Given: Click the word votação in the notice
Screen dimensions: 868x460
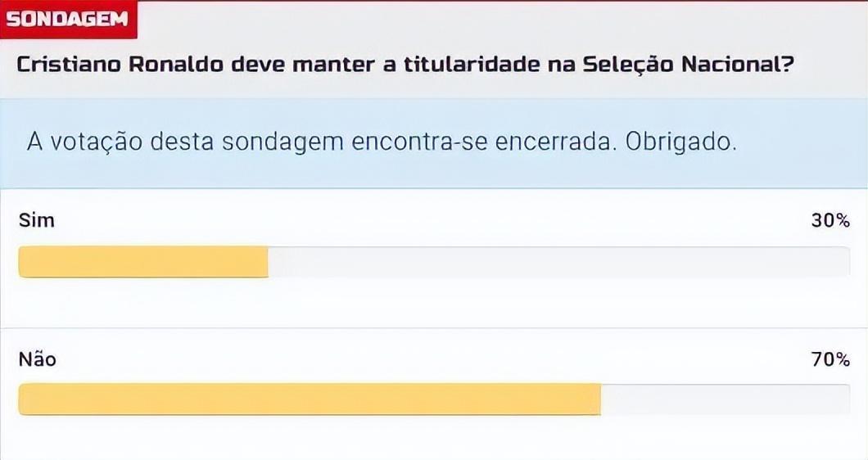Looking at the screenshot, I should pos(97,141).
